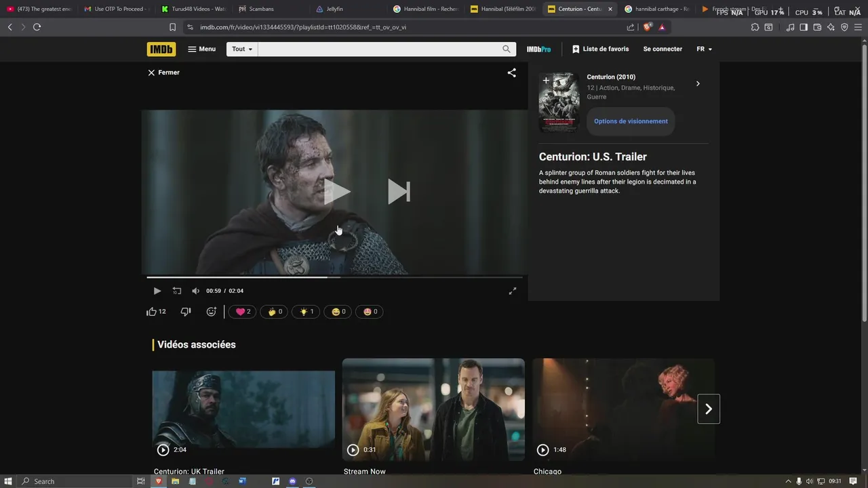Play the trailer using center overlay
This screenshot has width=868, height=488.
click(x=336, y=192)
